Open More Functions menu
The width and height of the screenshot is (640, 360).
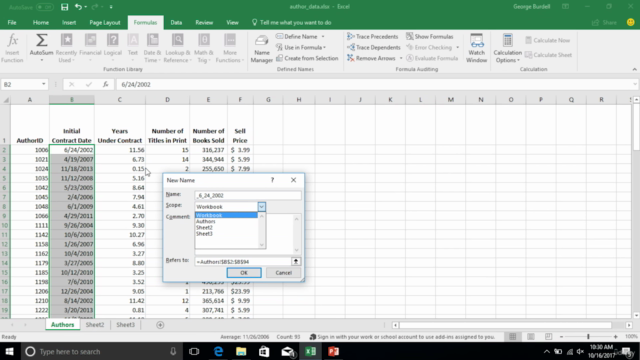click(x=229, y=48)
